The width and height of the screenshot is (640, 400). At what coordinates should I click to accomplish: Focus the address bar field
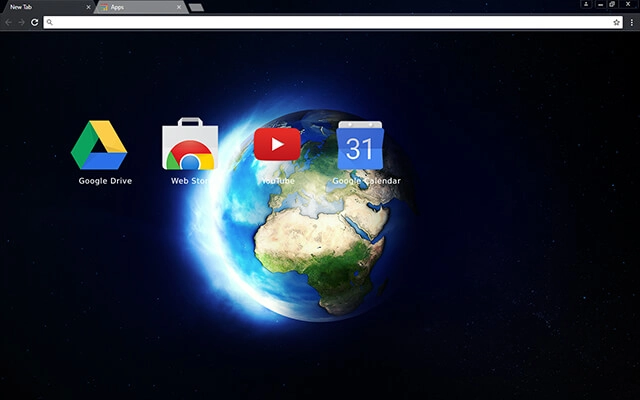pyautogui.click(x=333, y=22)
